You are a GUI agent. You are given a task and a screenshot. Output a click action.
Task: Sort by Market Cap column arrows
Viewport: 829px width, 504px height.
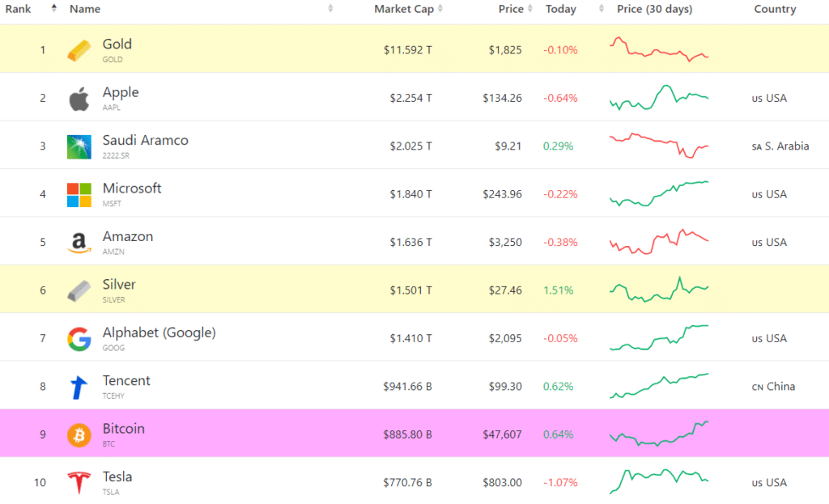tap(440, 9)
